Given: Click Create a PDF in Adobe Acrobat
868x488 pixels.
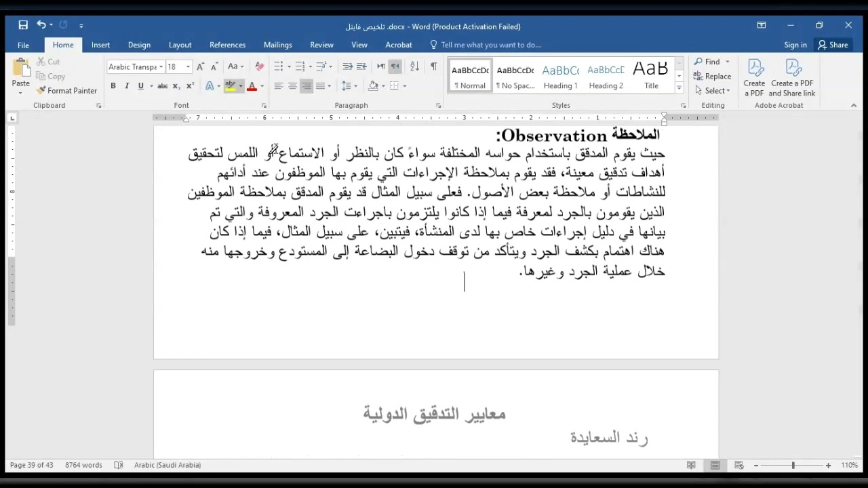Looking at the screenshot, I should pyautogui.click(x=754, y=78).
